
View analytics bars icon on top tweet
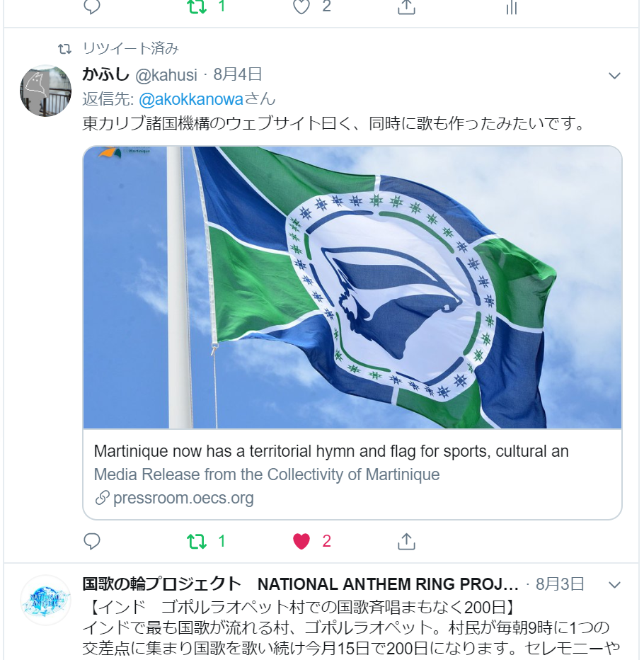click(x=511, y=7)
